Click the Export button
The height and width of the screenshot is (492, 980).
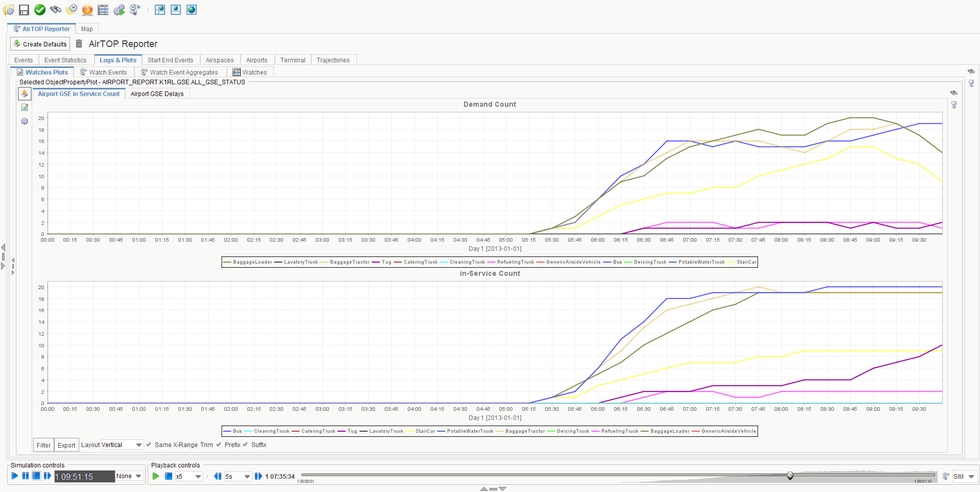coord(66,445)
